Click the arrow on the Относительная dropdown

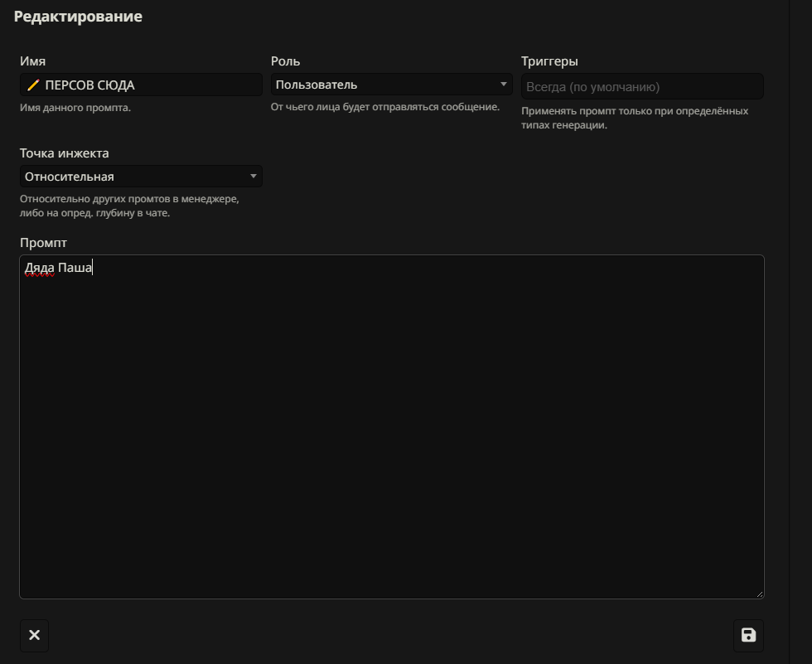(x=254, y=177)
